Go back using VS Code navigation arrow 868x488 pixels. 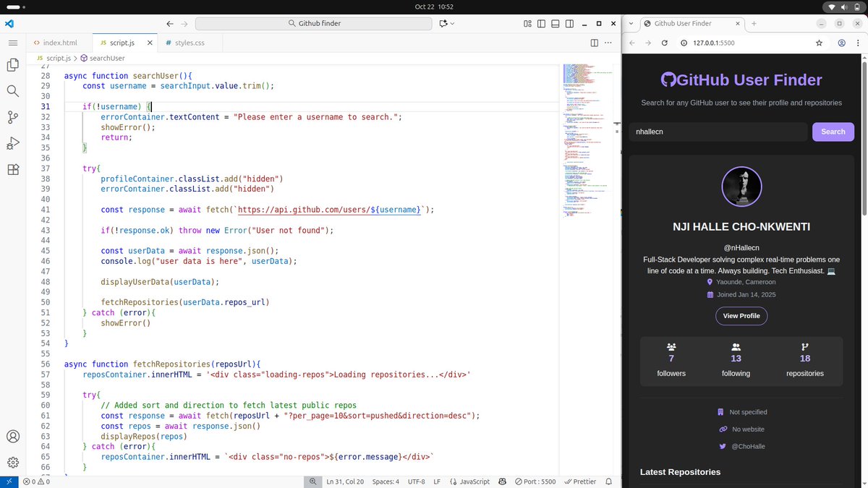pos(169,23)
